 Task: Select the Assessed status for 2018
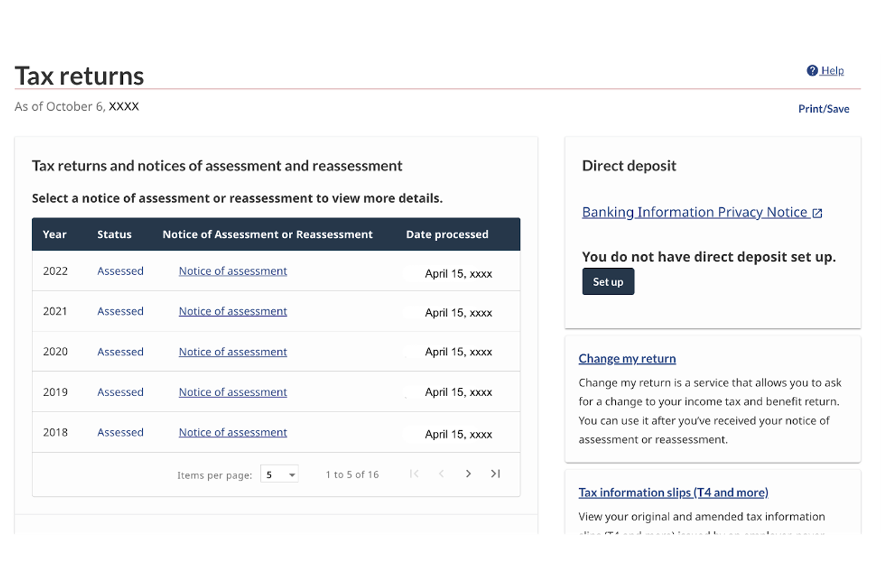pos(120,433)
